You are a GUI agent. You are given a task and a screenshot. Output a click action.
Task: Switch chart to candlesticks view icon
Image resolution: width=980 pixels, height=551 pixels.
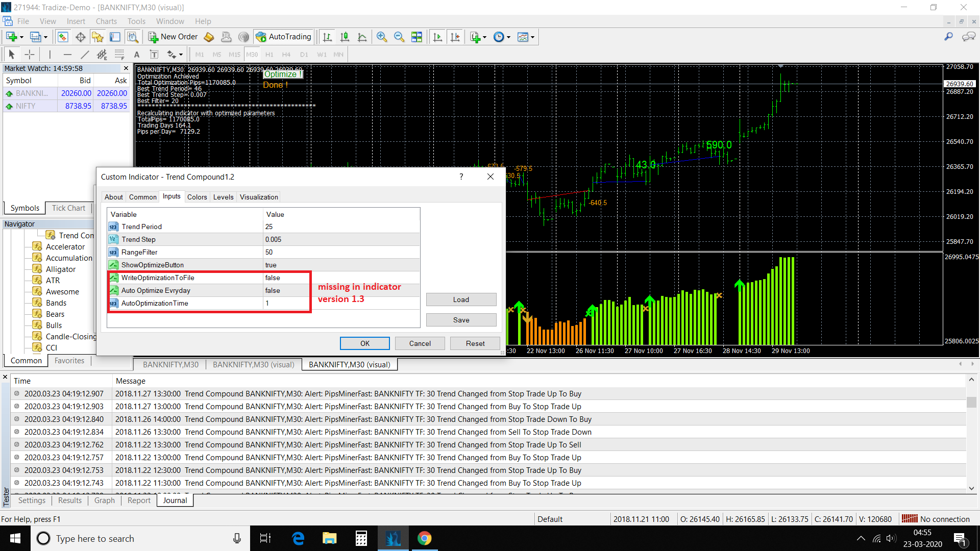coord(345,37)
